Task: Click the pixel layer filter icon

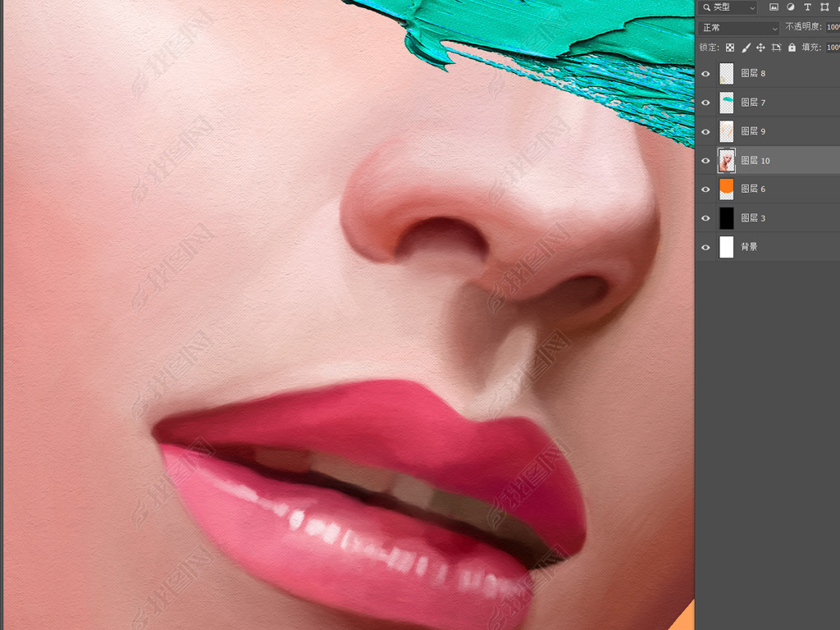Action: 774,7
